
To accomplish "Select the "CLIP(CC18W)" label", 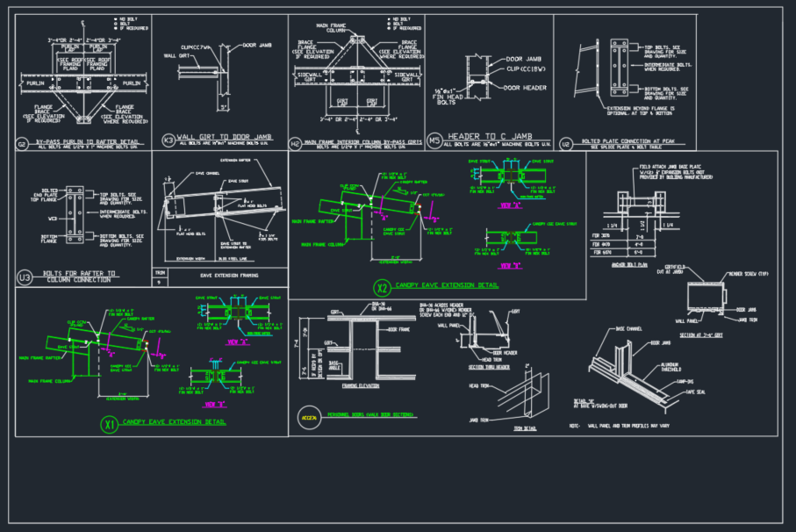I will pyautogui.click(x=526, y=69).
